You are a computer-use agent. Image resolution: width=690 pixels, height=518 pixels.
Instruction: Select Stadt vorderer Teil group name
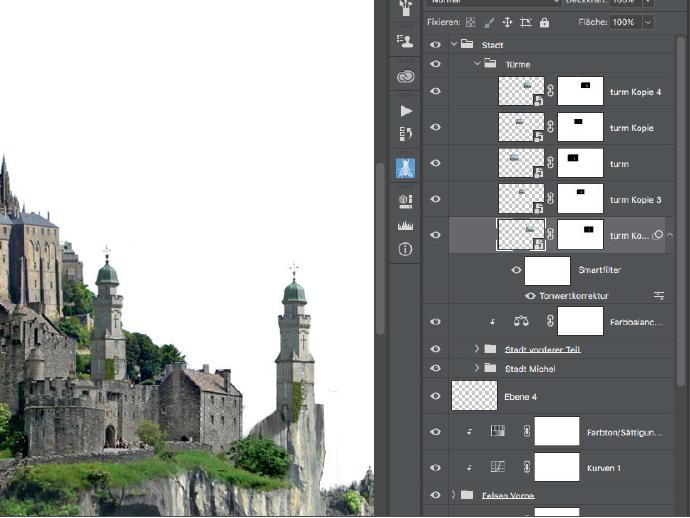coord(543,349)
